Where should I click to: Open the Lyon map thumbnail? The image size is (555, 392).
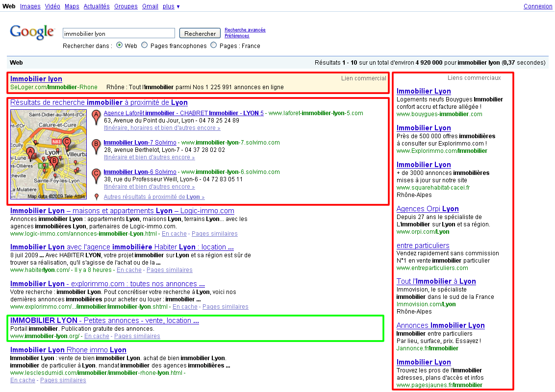[x=49, y=154]
